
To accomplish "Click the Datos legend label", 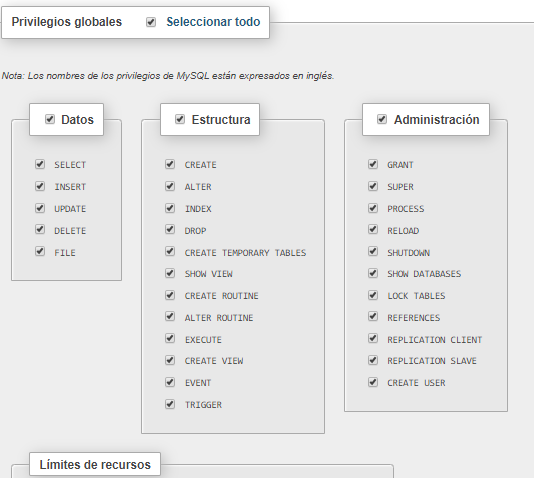I will [77, 120].
